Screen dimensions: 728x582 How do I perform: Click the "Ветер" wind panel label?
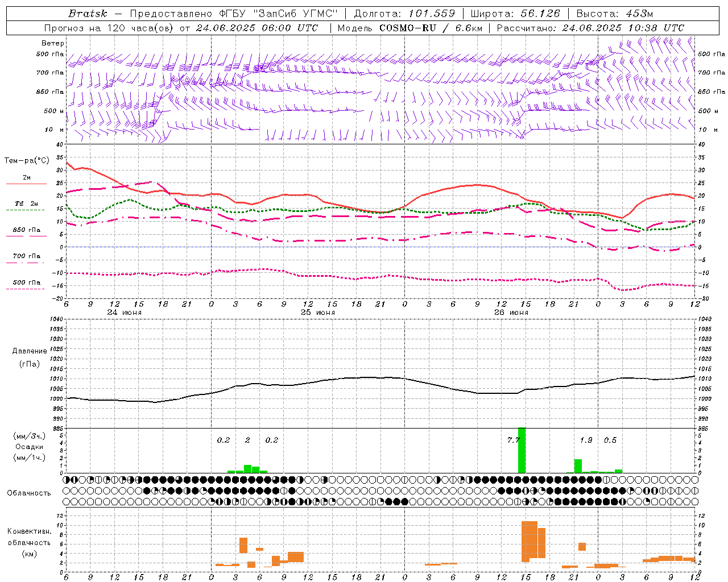(x=52, y=43)
